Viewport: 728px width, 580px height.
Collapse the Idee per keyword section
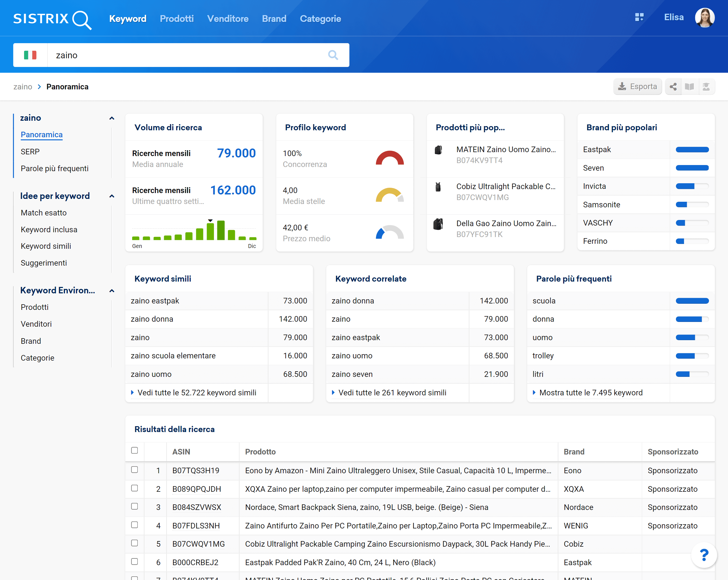coord(112,196)
